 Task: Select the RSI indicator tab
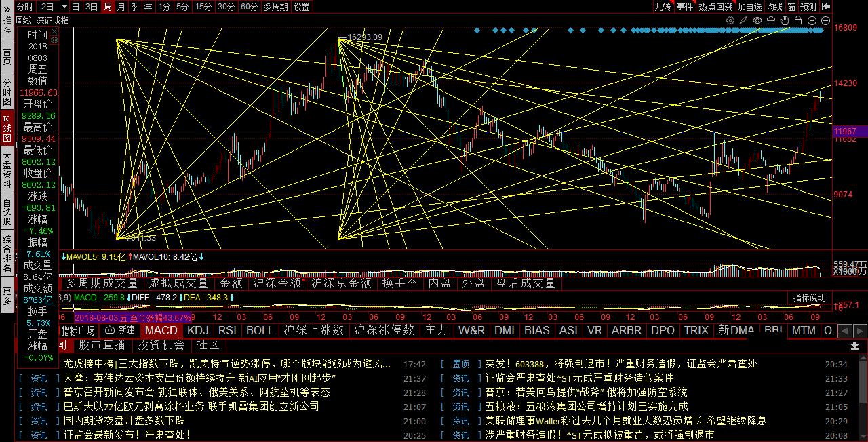tap(228, 330)
